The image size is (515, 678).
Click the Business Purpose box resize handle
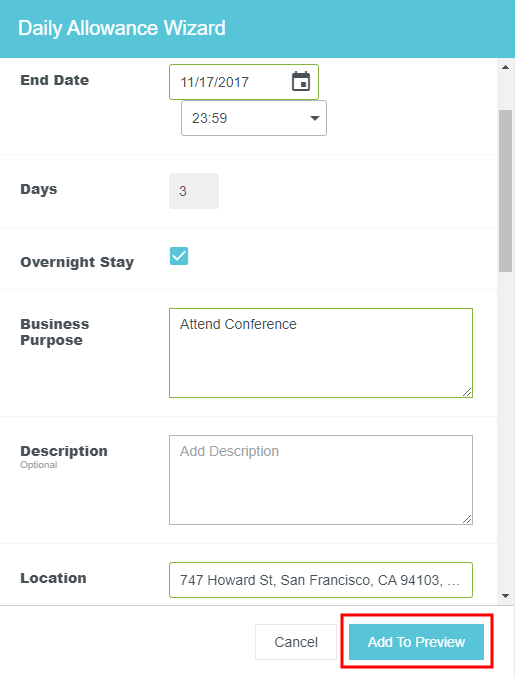pos(467,392)
